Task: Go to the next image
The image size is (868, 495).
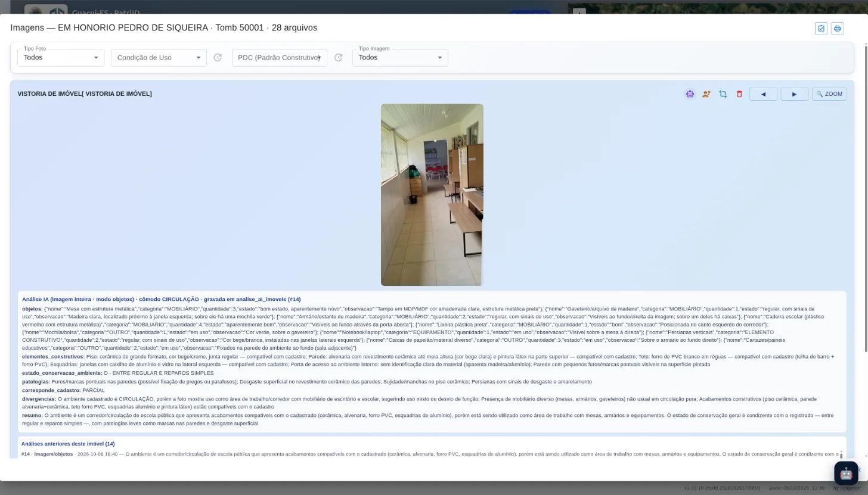Action: click(794, 94)
